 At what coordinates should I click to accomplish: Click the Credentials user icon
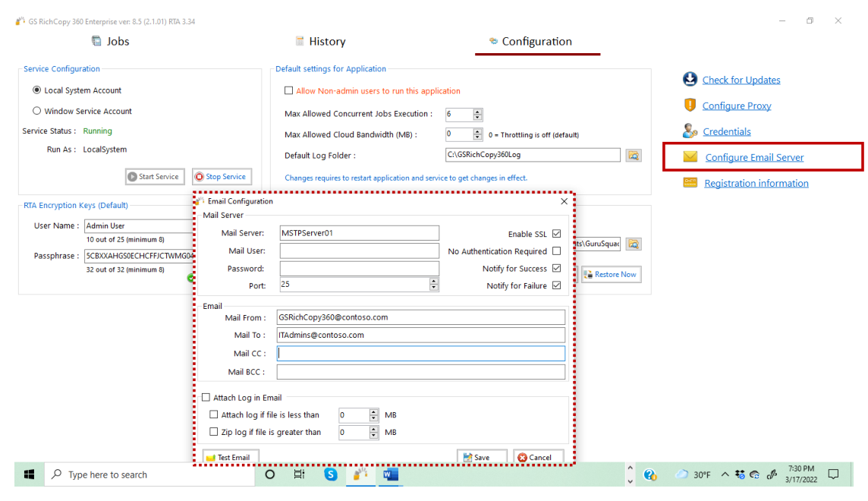(x=690, y=131)
